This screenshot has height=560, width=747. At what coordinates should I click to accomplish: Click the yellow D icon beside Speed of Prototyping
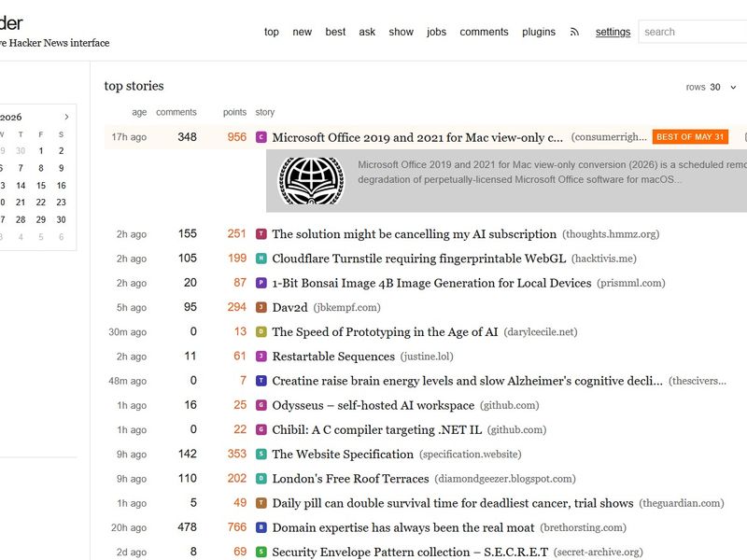coord(261,332)
